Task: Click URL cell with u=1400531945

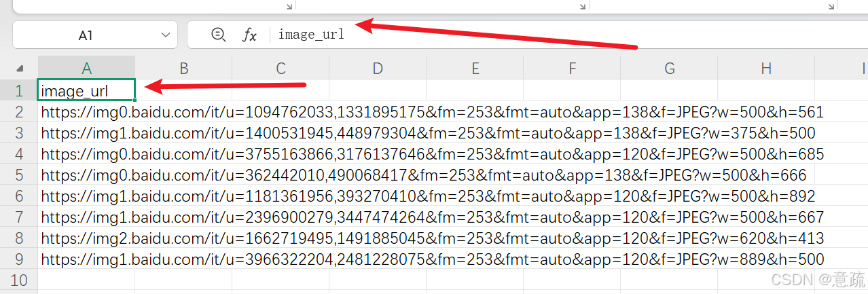Action: [428, 133]
